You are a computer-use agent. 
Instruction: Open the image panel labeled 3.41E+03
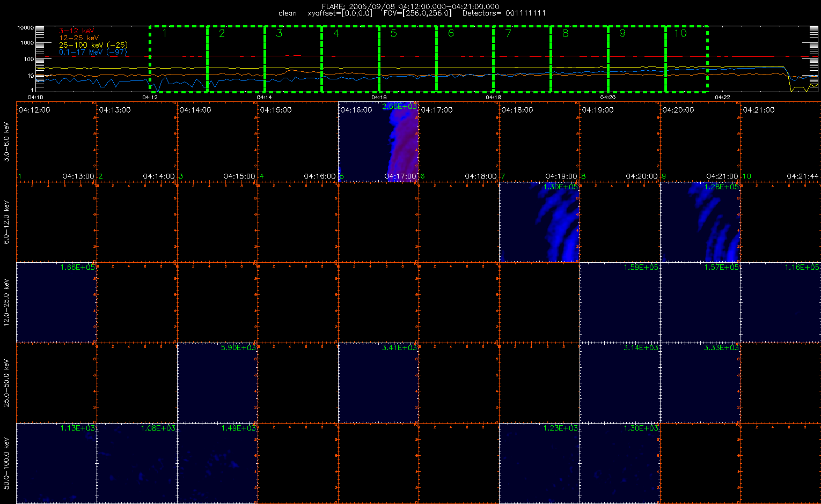pyautogui.click(x=378, y=383)
